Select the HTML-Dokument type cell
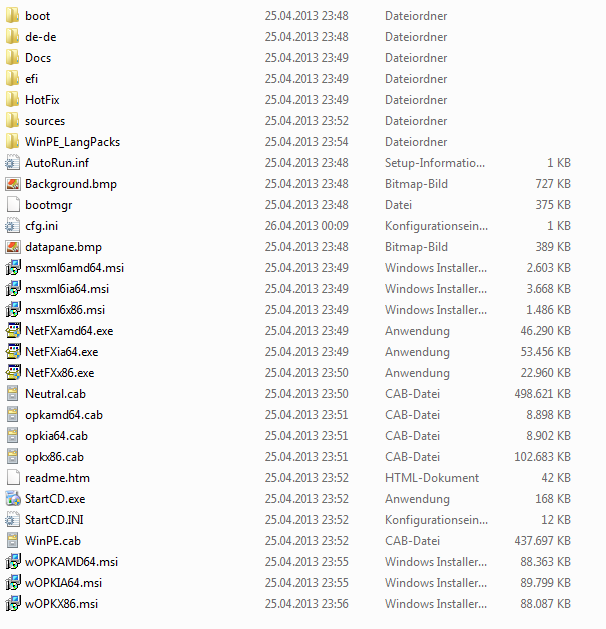This screenshot has width=606, height=629. tap(432, 477)
